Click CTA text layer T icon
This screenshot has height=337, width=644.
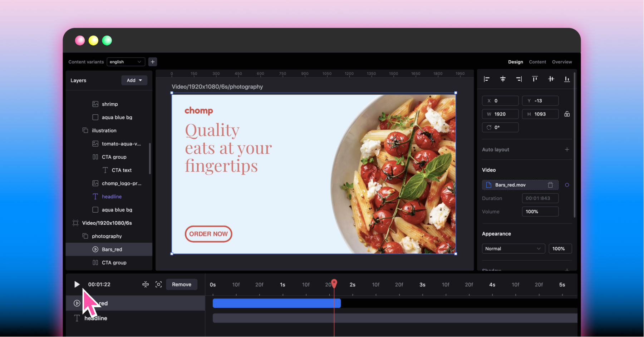pyautogui.click(x=105, y=170)
